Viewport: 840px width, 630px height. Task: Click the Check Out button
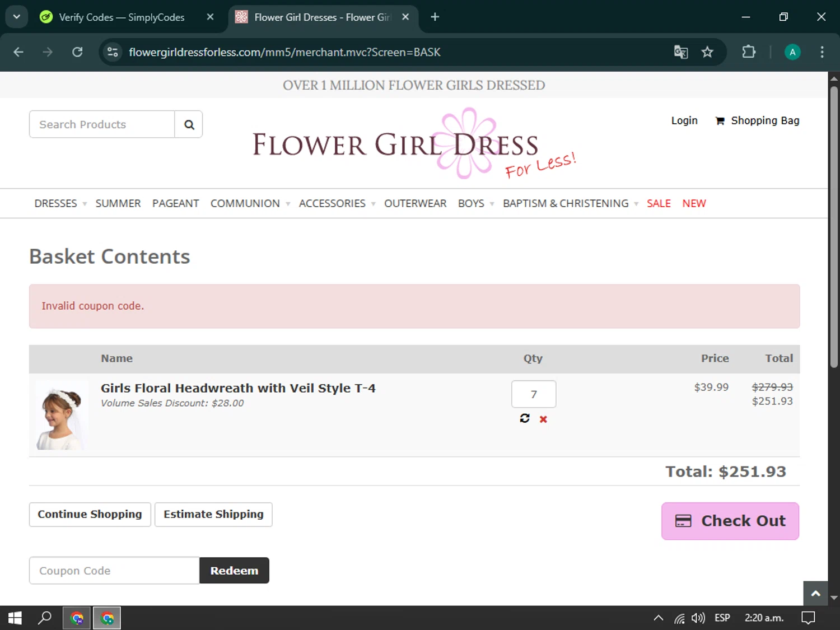coord(730,521)
